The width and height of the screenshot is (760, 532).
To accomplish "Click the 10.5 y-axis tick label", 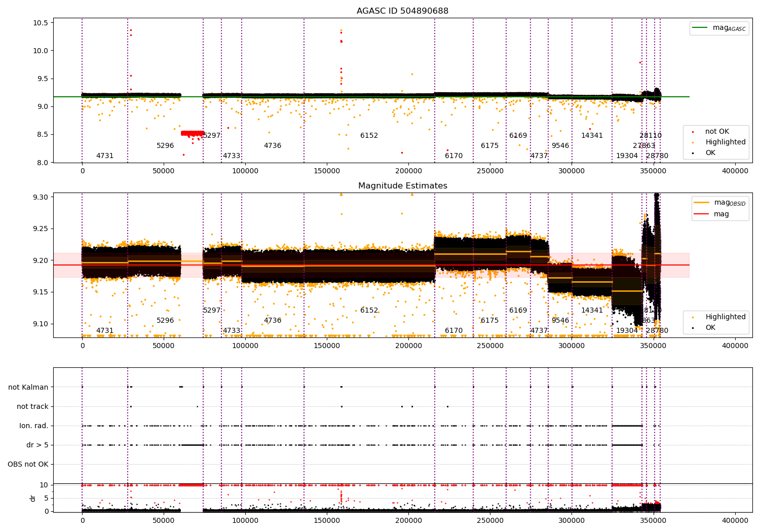I will (41, 23).
